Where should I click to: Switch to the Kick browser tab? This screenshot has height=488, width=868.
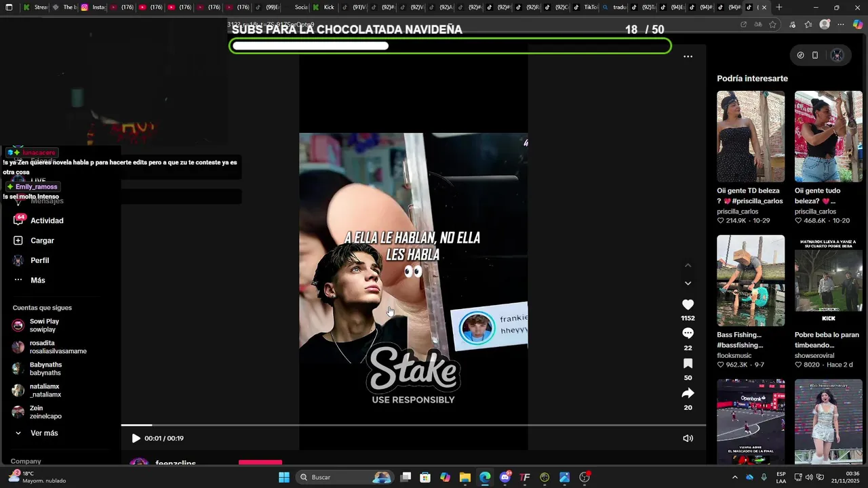[323, 7]
